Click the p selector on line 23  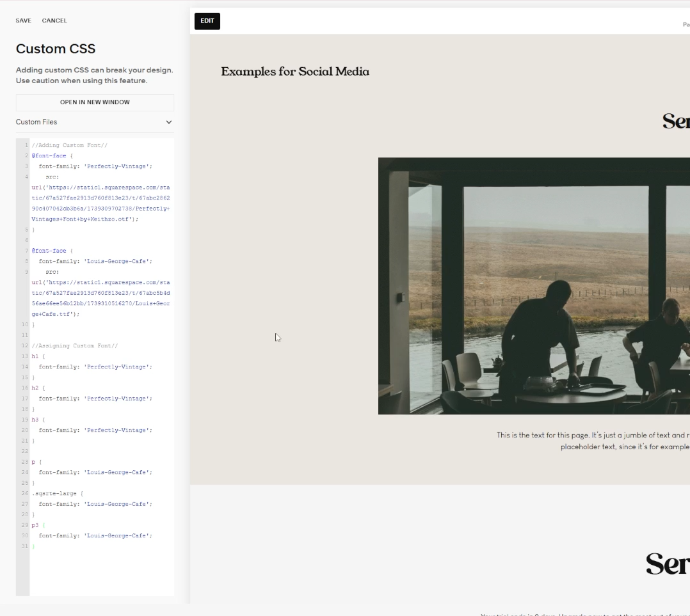(37, 462)
